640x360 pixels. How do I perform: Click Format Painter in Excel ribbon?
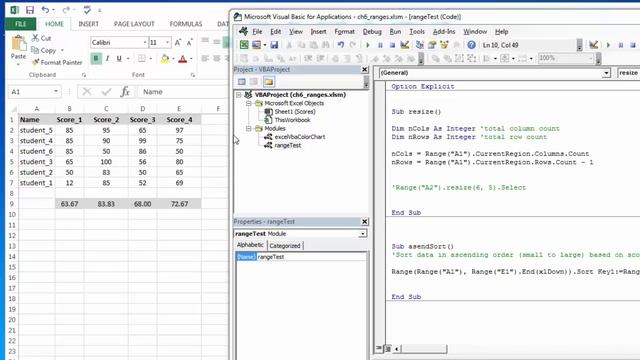[57, 62]
